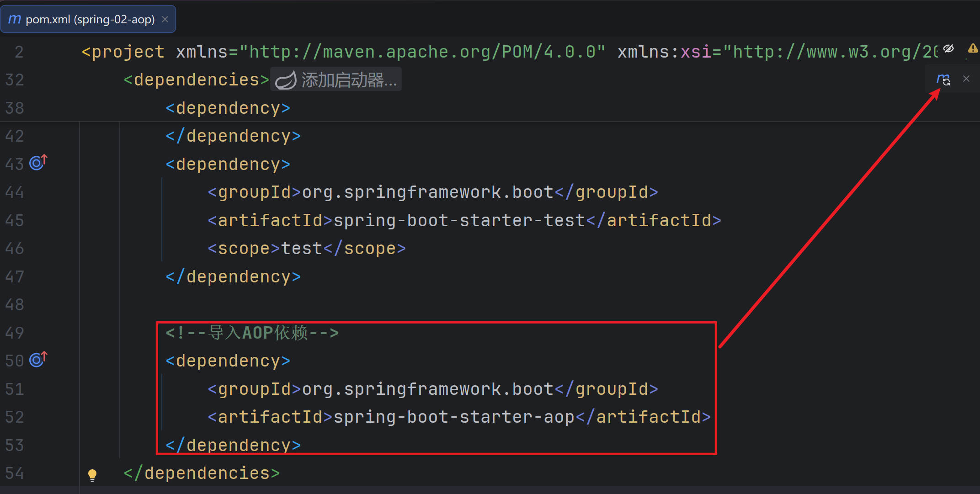Toggle the crossed-eye reader mode icon
Image resolution: width=980 pixels, height=494 pixels.
tap(948, 49)
